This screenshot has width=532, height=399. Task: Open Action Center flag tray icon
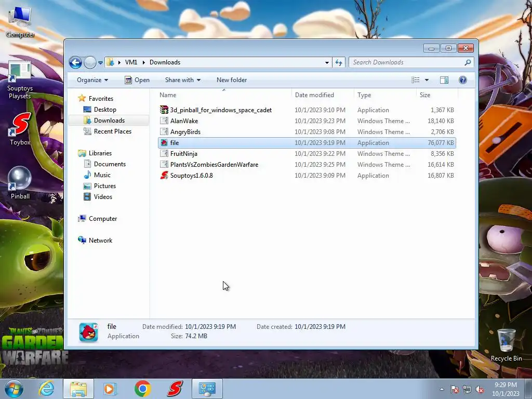454,389
